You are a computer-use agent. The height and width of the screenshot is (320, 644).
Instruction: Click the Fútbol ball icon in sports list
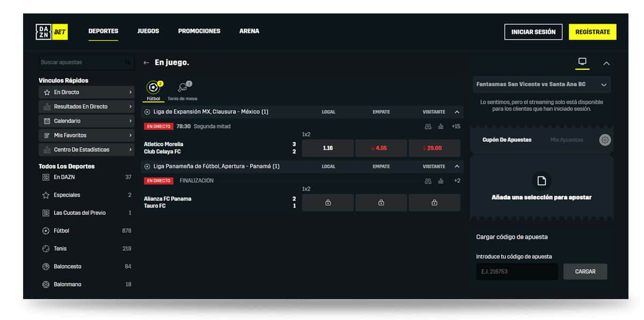click(46, 231)
